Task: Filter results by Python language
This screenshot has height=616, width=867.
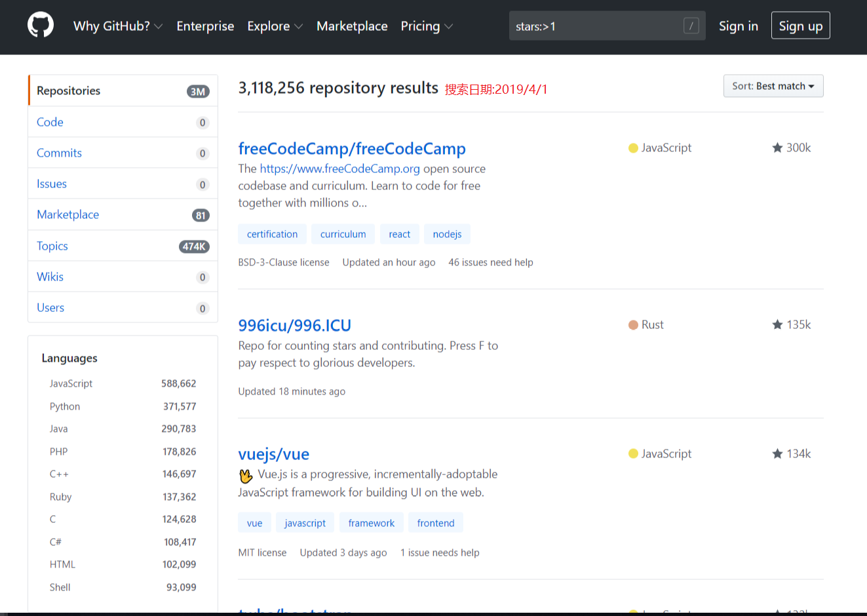Action: (123, 406)
